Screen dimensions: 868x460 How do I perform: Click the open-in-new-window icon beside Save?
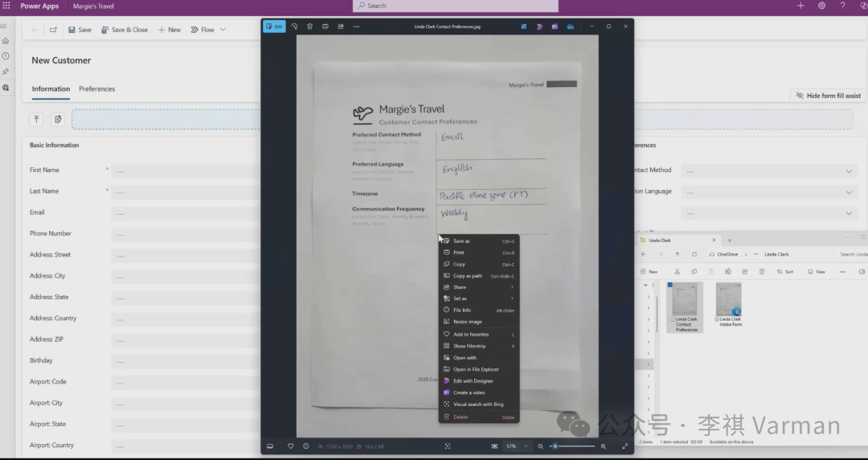pyautogui.click(x=53, y=30)
